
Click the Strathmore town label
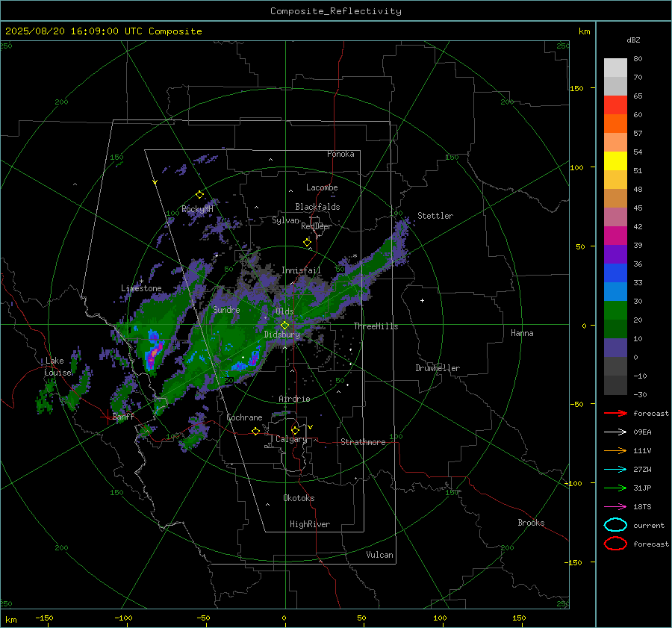coord(363,442)
